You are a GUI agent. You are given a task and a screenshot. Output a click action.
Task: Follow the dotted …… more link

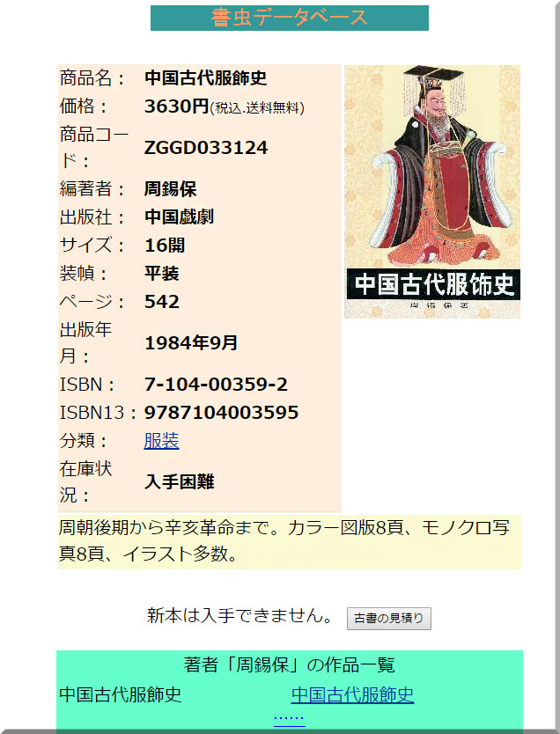coord(290,717)
